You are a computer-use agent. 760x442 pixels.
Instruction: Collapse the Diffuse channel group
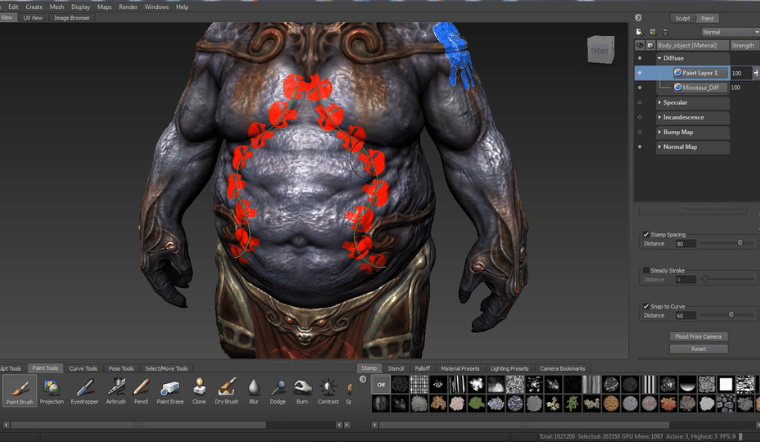click(x=659, y=58)
